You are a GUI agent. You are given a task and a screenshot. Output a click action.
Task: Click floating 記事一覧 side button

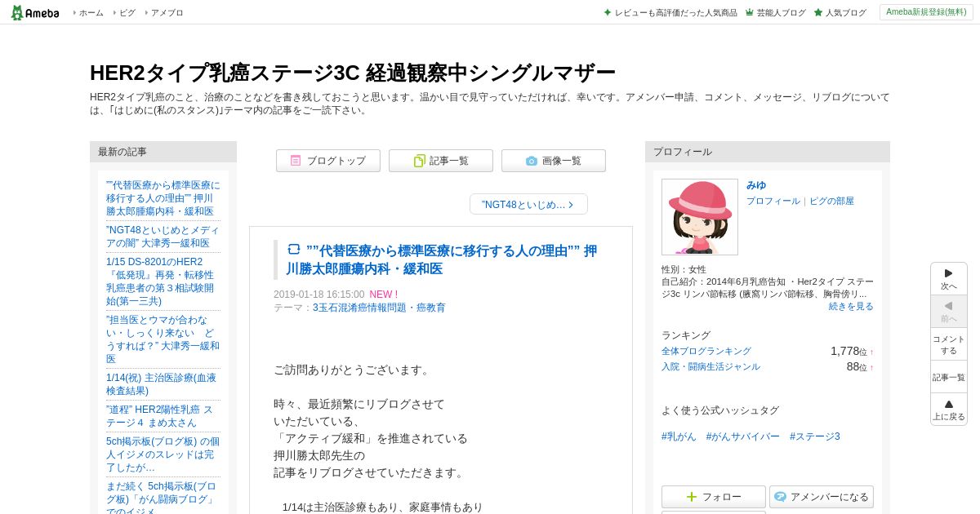click(949, 377)
